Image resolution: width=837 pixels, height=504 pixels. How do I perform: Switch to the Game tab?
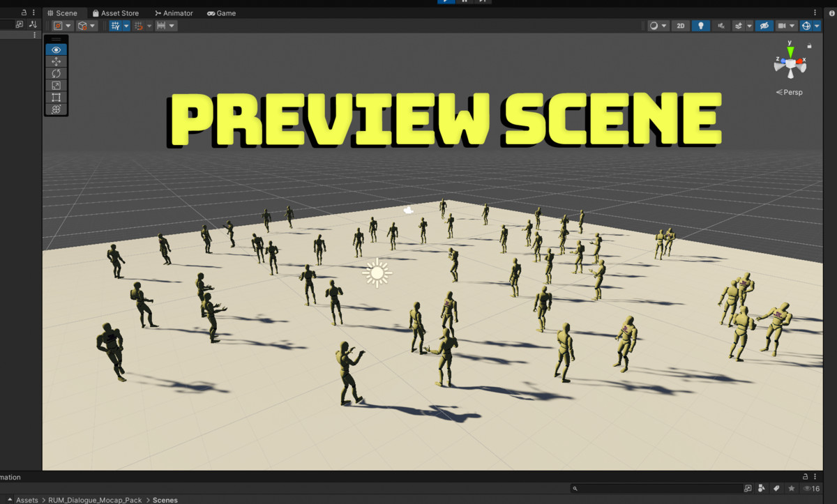coord(222,13)
